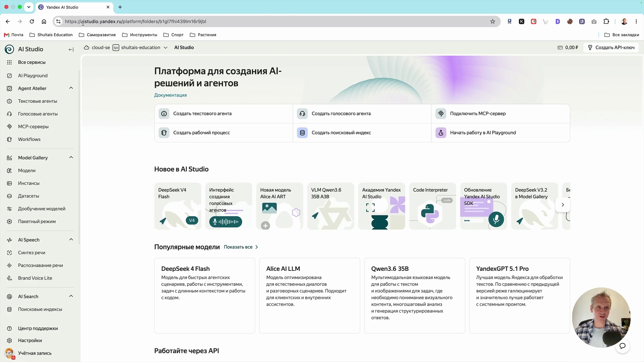Image resolution: width=644 pixels, height=362 pixels.
Task: Collapse the Model Gallery group
Action: (x=71, y=158)
